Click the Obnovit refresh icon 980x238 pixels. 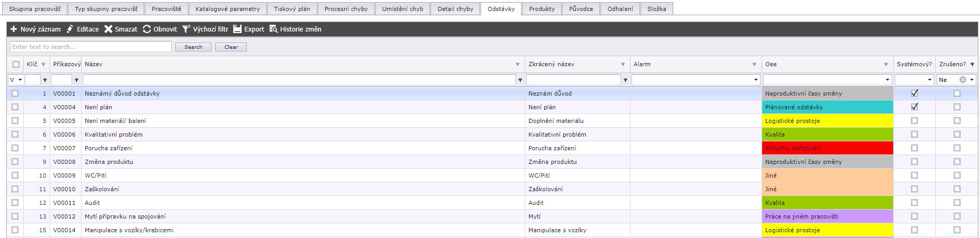(147, 29)
